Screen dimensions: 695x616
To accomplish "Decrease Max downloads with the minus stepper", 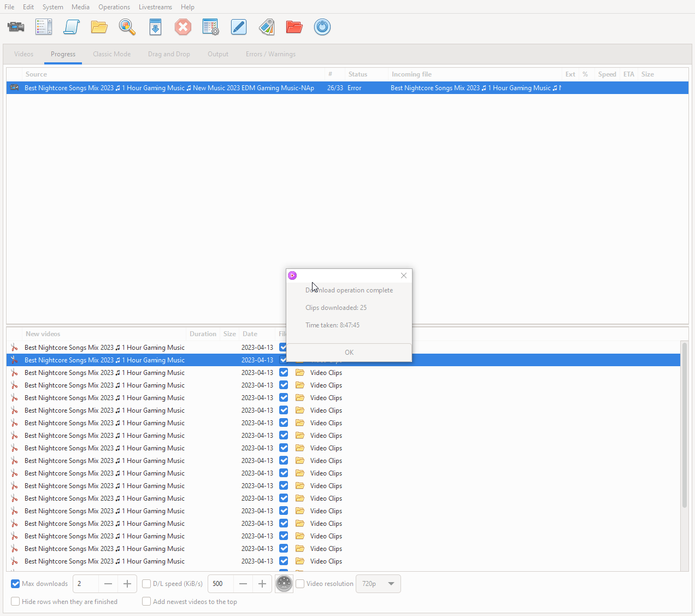I will (x=108, y=584).
